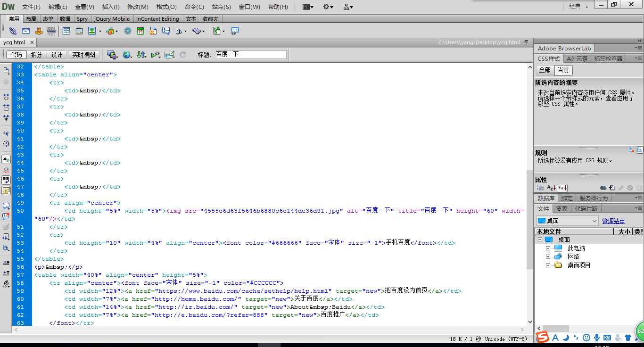
Task: Insert an image icon
Action: [92, 31]
